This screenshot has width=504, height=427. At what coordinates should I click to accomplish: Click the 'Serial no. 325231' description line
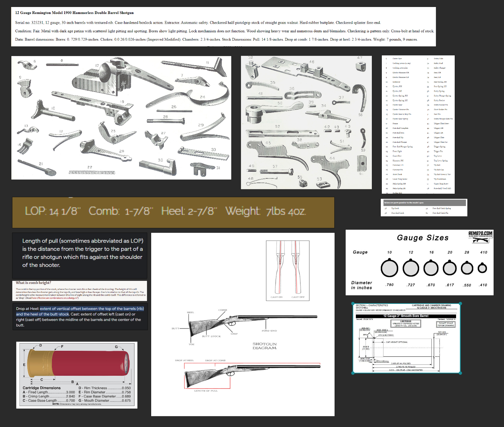click(198, 23)
